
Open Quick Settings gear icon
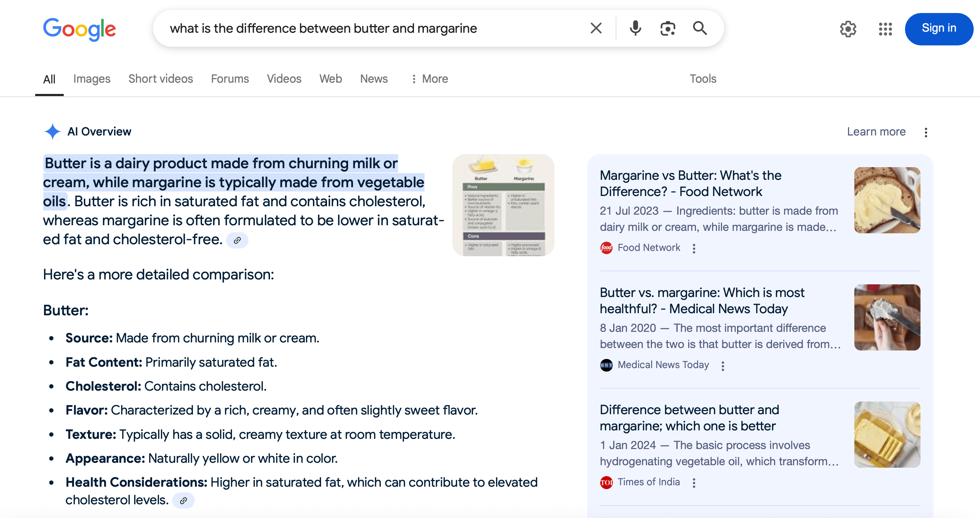coord(848,29)
